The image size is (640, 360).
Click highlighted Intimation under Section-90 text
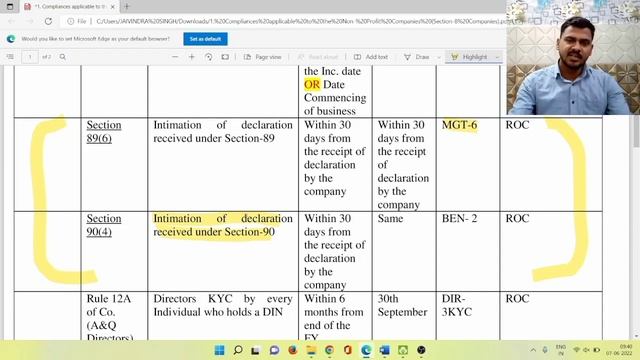pos(223,225)
